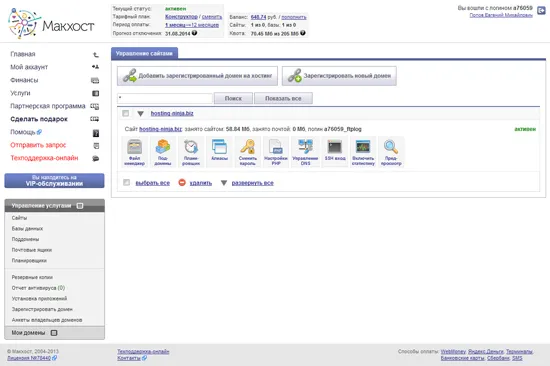Tick the 'выбрать все' checkbox
The width and height of the screenshot is (550, 366).
127,182
